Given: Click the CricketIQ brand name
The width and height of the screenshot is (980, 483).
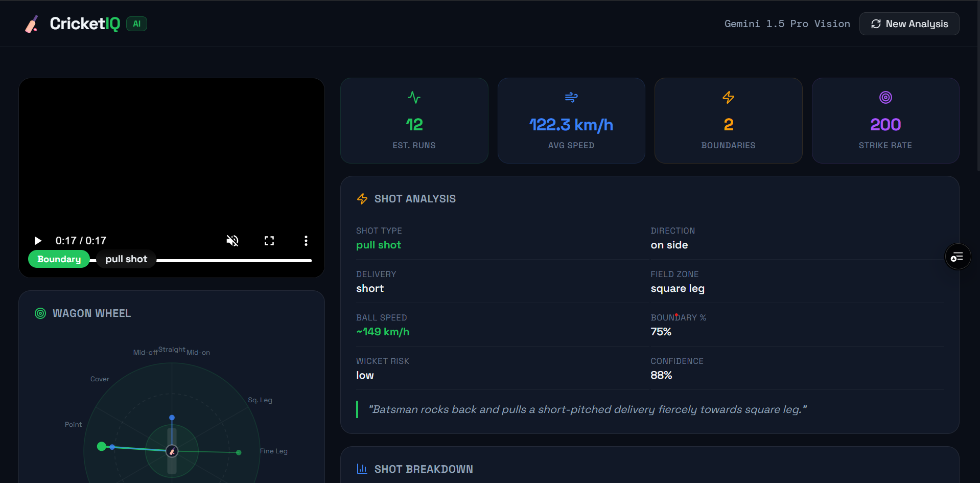Looking at the screenshot, I should tap(85, 24).
